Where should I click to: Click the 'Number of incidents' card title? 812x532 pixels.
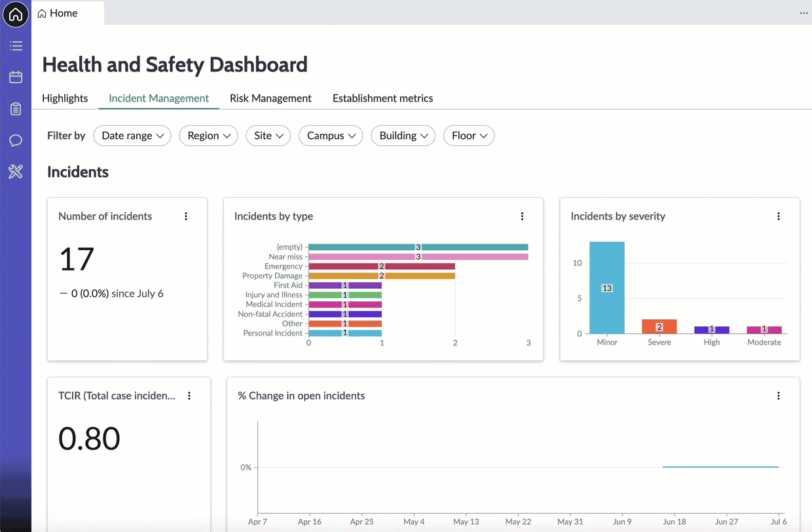pyautogui.click(x=105, y=216)
